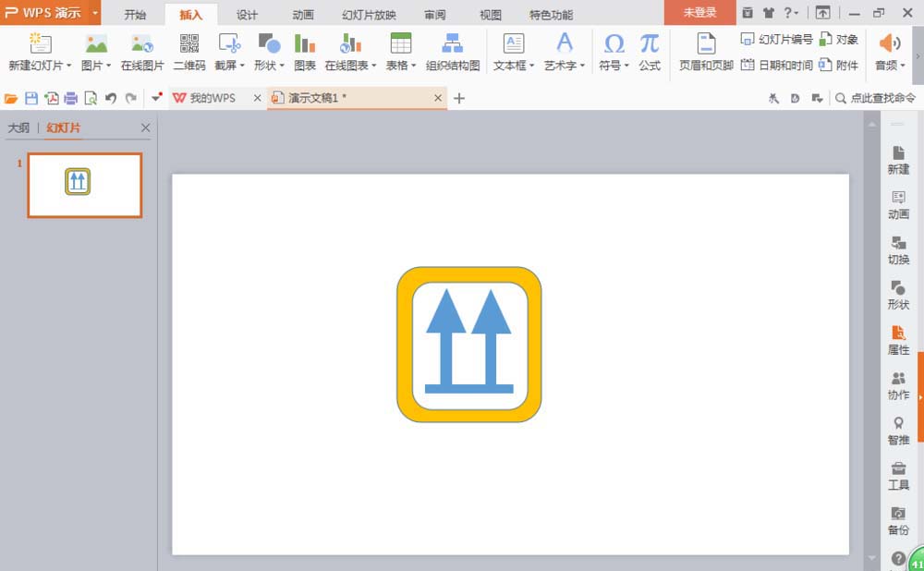The height and width of the screenshot is (571, 924).
Task: Open the 动画 panel in right sidebar
Action: (x=898, y=205)
